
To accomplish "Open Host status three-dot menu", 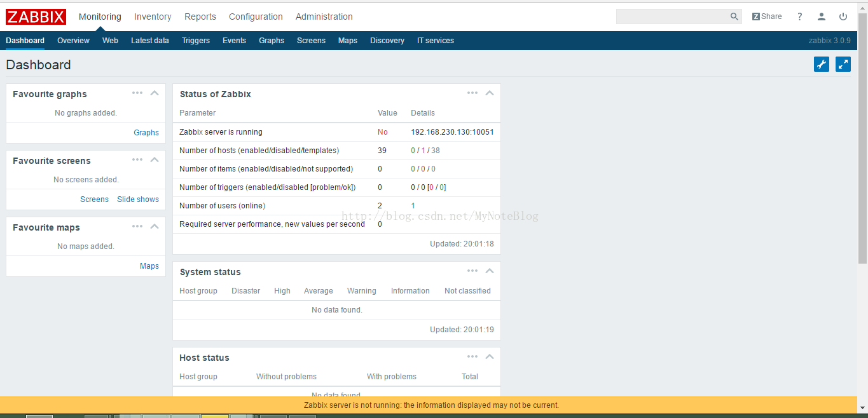I will pos(472,356).
